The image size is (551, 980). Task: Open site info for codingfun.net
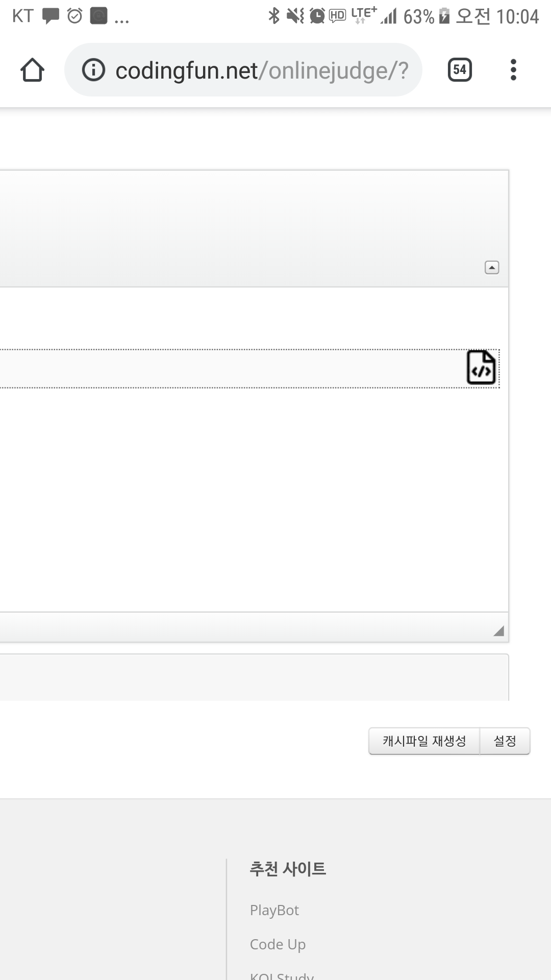[x=93, y=70]
